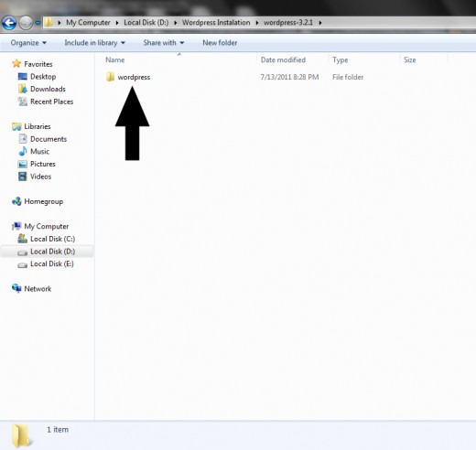Go to Downloads in the sidebar
The image size is (476, 450).
[x=48, y=89]
